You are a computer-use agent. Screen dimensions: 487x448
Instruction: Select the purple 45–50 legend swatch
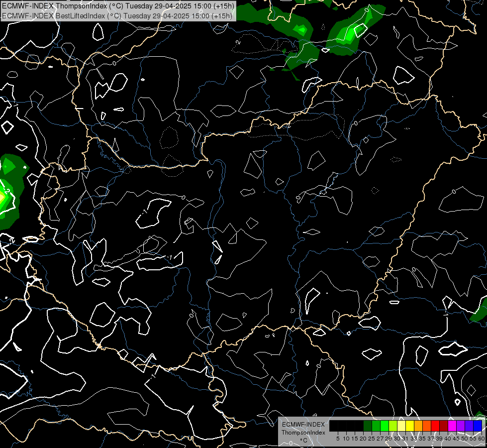coord(461,426)
